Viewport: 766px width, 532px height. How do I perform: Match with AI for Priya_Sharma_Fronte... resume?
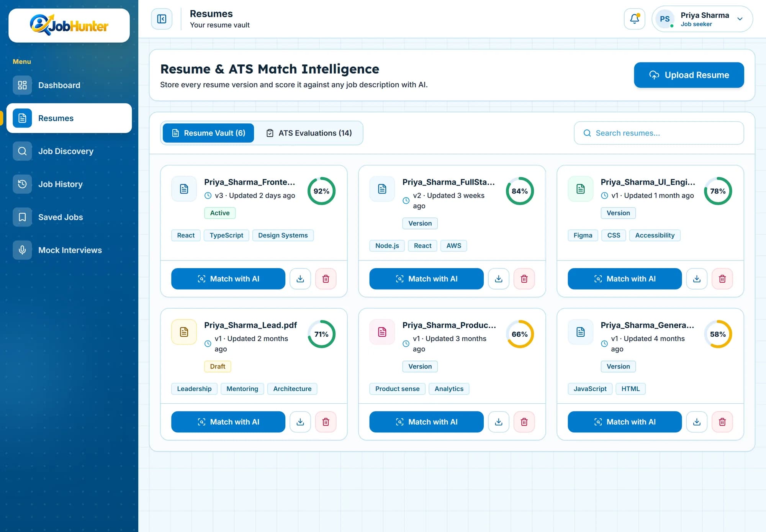tap(228, 279)
